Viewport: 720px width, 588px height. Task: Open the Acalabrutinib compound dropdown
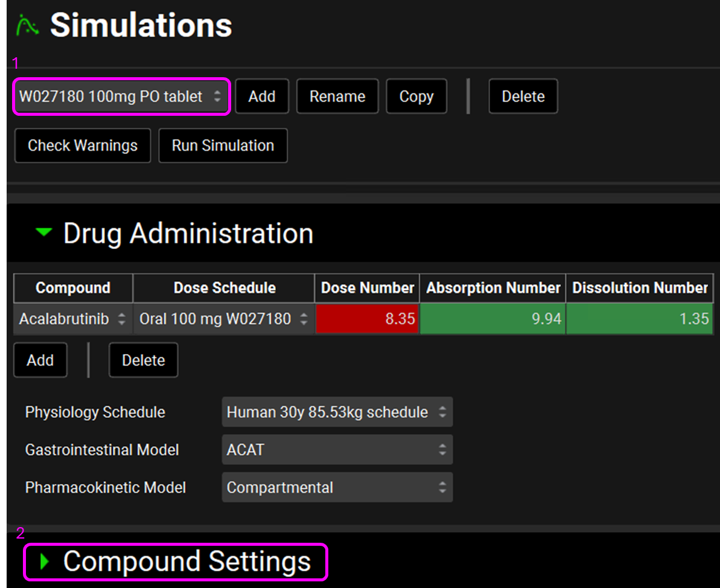click(x=72, y=319)
